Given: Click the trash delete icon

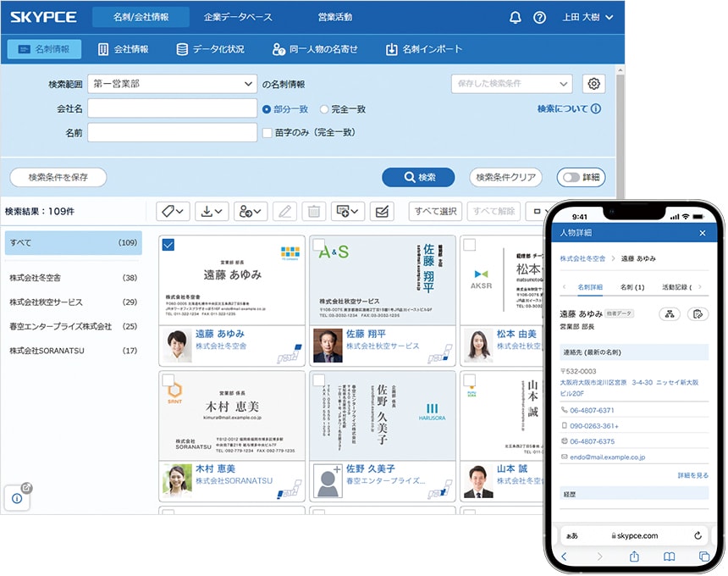Looking at the screenshot, I should tap(314, 212).
